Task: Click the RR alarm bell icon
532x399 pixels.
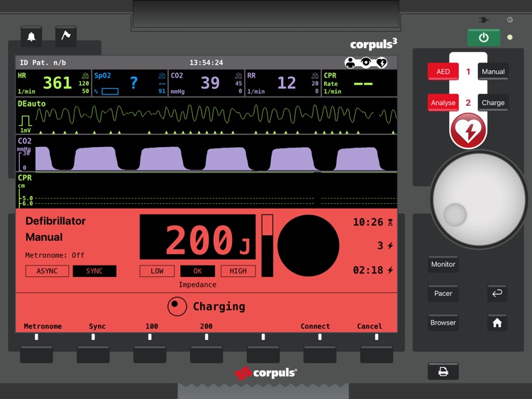Action: pyautogui.click(x=315, y=75)
